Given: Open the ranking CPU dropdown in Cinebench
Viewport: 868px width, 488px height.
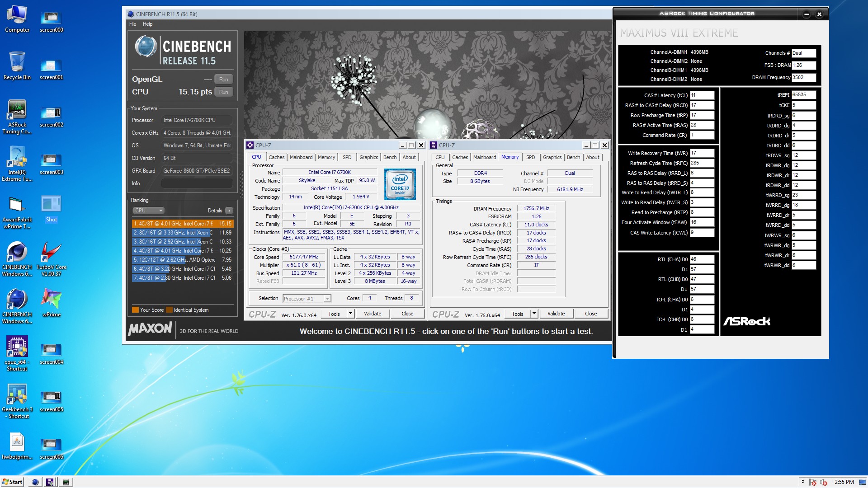Looking at the screenshot, I should point(148,211).
